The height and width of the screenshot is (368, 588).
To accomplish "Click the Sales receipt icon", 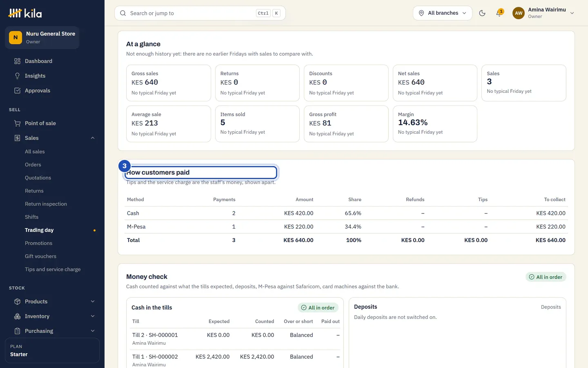I will tap(17, 138).
